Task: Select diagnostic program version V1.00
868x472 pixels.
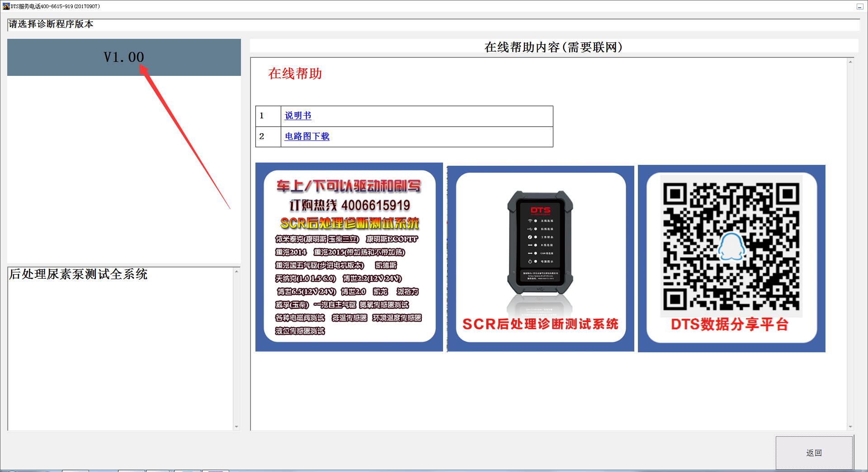Action: pos(124,57)
